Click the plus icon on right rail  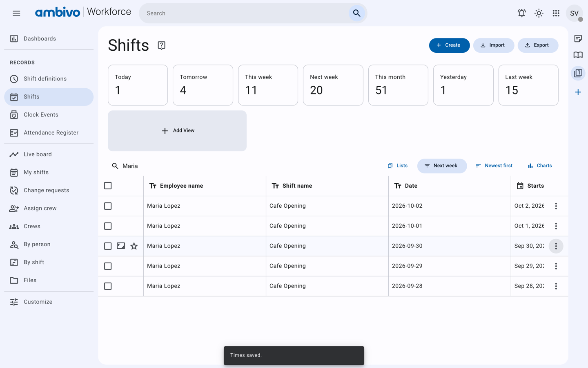tap(578, 92)
